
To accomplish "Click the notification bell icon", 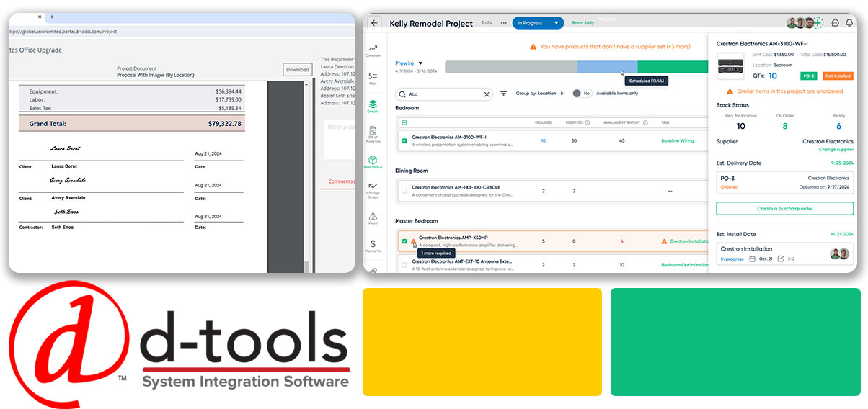I will (850, 23).
